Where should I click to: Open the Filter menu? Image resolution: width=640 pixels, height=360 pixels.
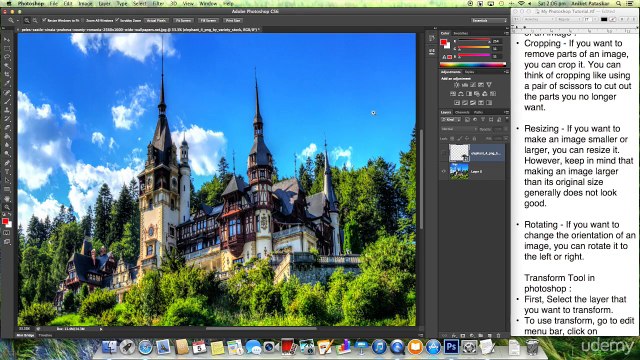tap(158, 3)
